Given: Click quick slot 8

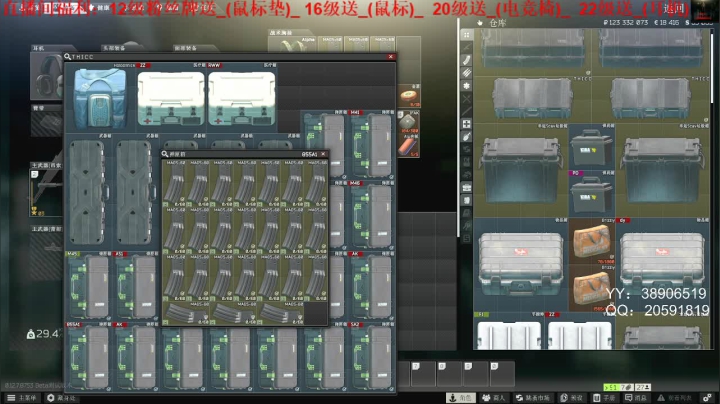Looking at the screenshot, I should [449, 373].
